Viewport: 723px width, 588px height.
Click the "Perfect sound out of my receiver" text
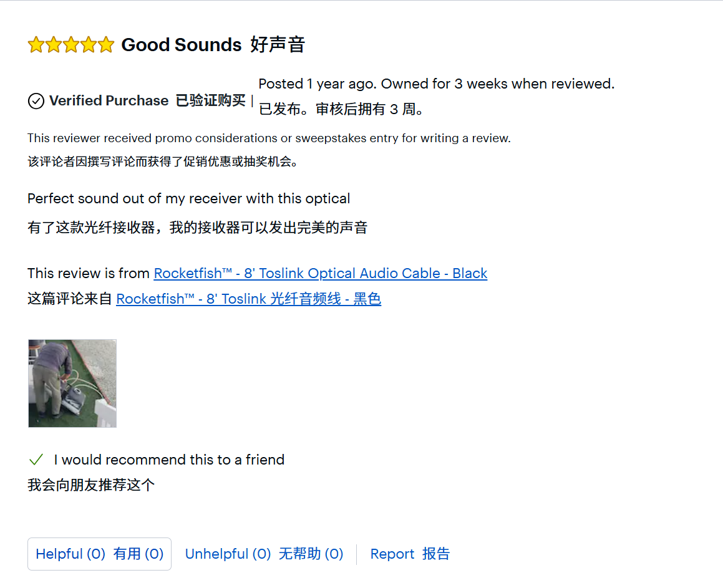tap(188, 198)
